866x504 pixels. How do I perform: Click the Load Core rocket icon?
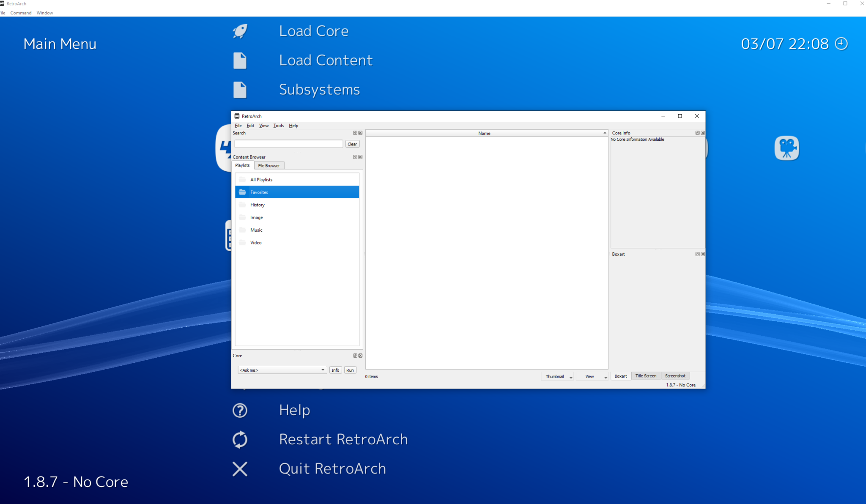[240, 31]
